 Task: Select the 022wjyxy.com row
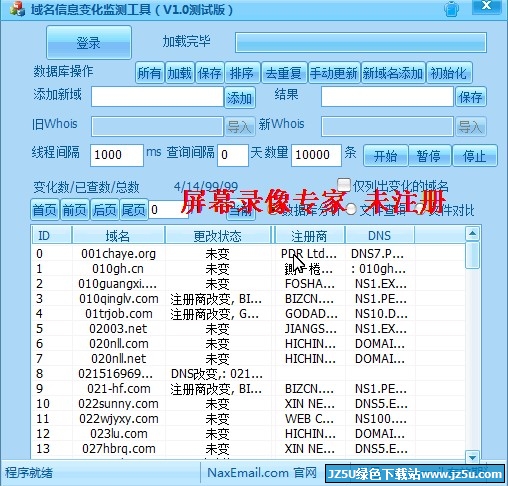click(248, 419)
